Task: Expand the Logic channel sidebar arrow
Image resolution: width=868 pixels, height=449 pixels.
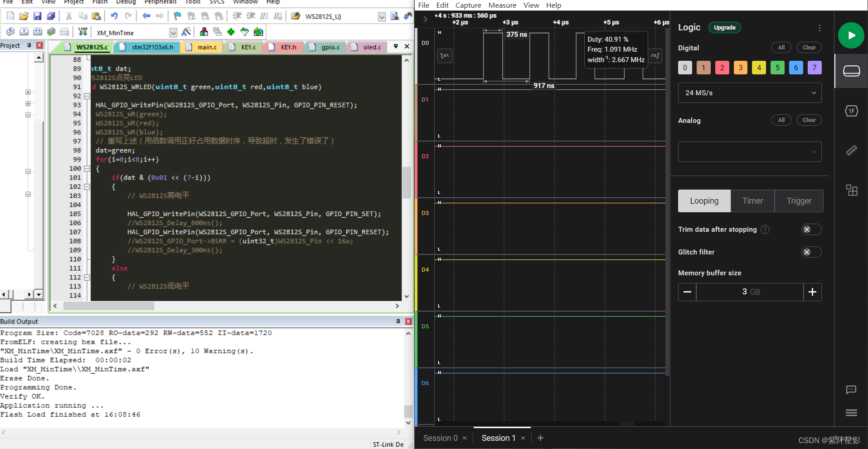Action: 425,19
